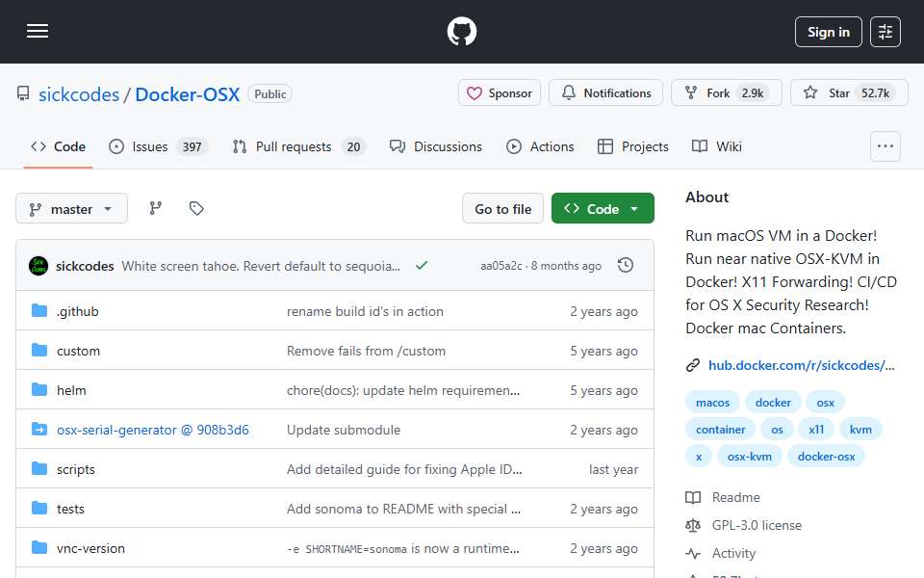Open the tests folder
Screen dimensions: 924x578
coord(70,509)
